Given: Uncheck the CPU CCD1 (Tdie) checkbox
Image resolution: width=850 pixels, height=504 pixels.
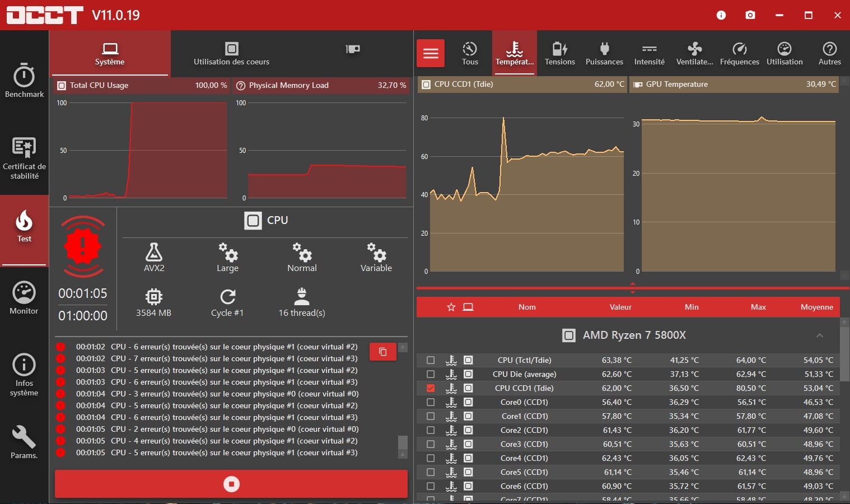Looking at the screenshot, I should [x=431, y=388].
